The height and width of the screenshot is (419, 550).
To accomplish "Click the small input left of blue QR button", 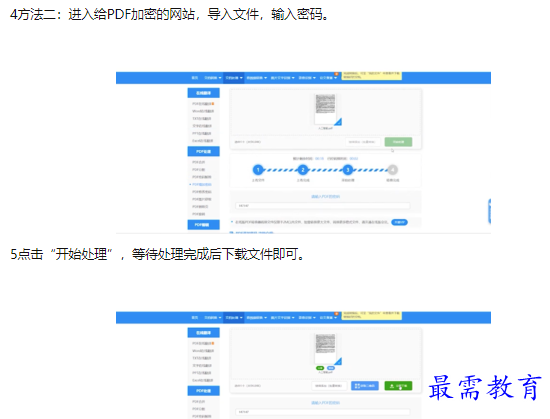I will pyautogui.click(x=329, y=386).
